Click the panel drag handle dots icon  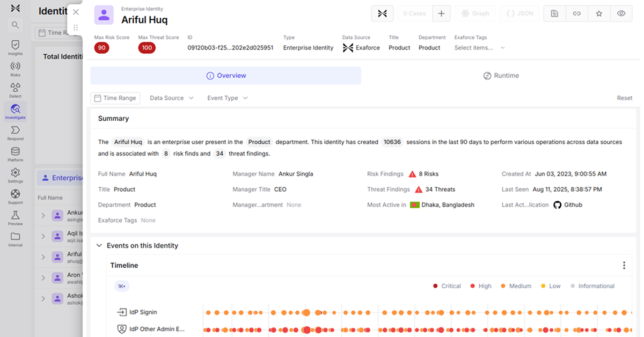tap(76, 27)
